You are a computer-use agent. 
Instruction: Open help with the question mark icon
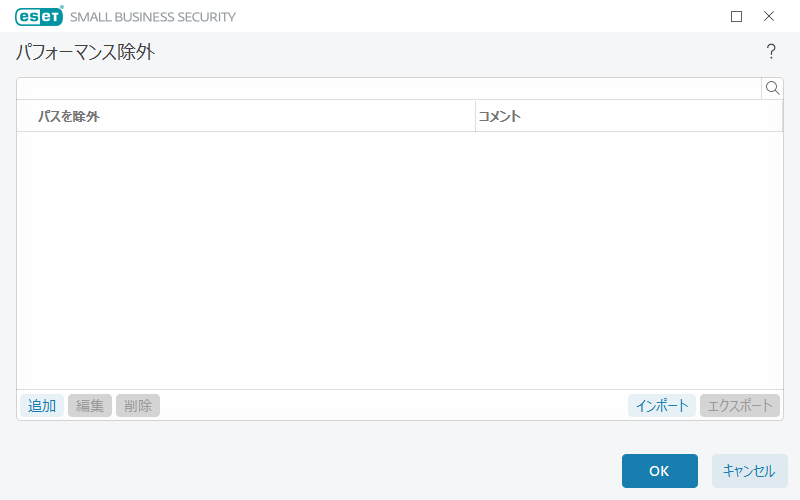(771, 52)
